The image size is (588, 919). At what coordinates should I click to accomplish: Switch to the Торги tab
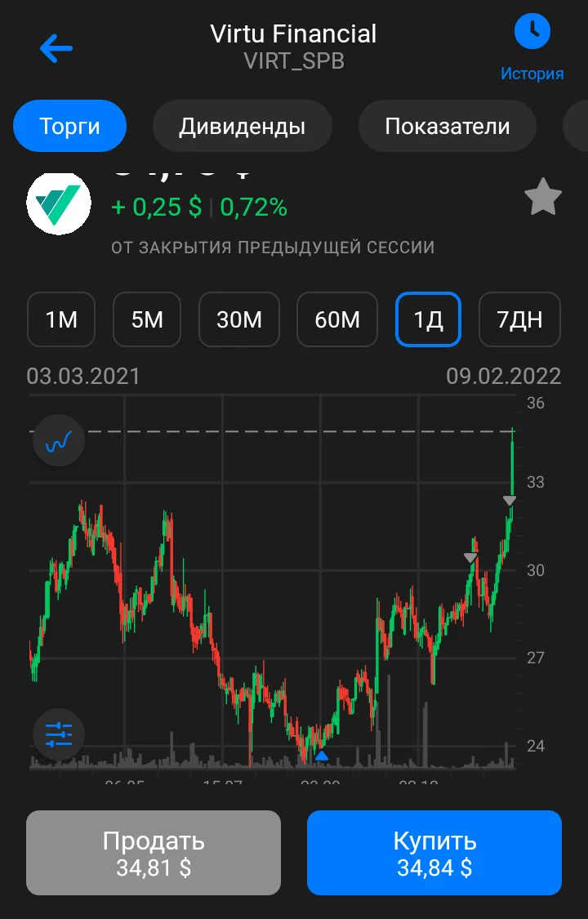click(x=69, y=126)
